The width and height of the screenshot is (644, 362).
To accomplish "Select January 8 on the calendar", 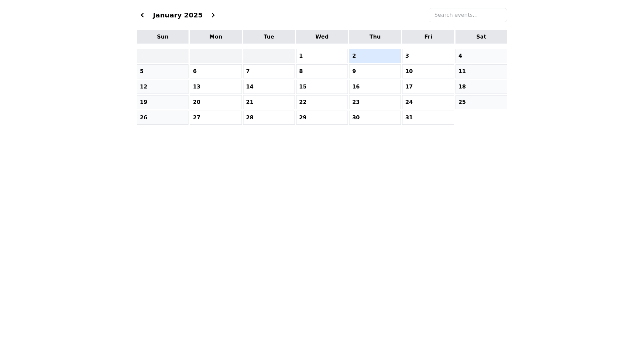I will pos(322,71).
